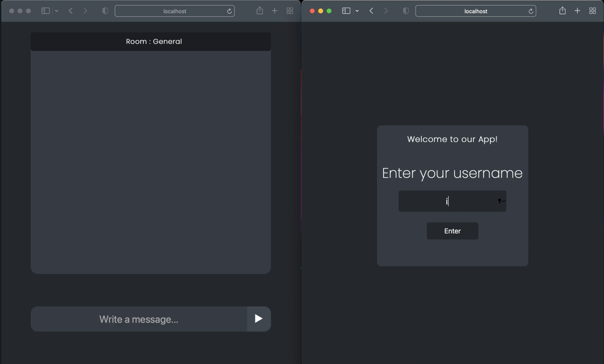The width and height of the screenshot is (604, 364).
Task: Toggle the sidebar in the right Safari window
Action: coord(346,11)
